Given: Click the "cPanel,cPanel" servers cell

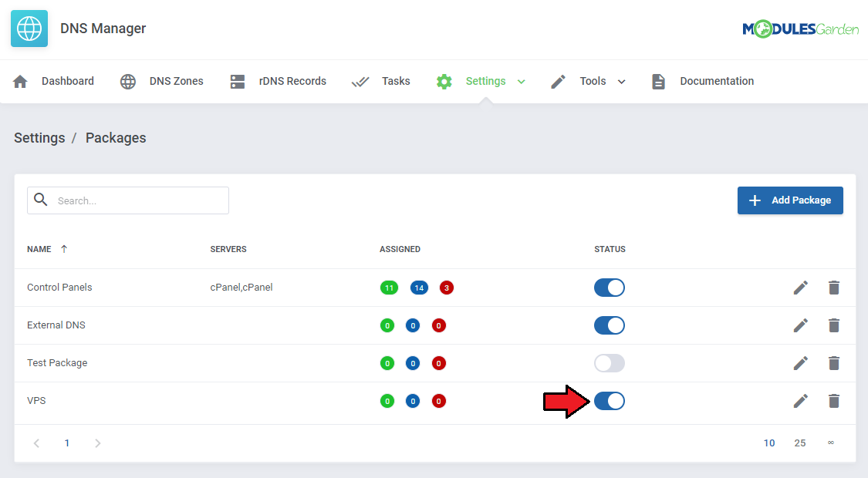Looking at the screenshot, I should (x=241, y=287).
